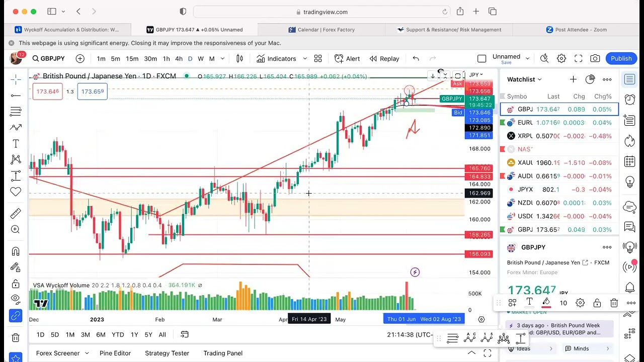
Task: Toggle lock all drawing tools
Action: [16, 284]
